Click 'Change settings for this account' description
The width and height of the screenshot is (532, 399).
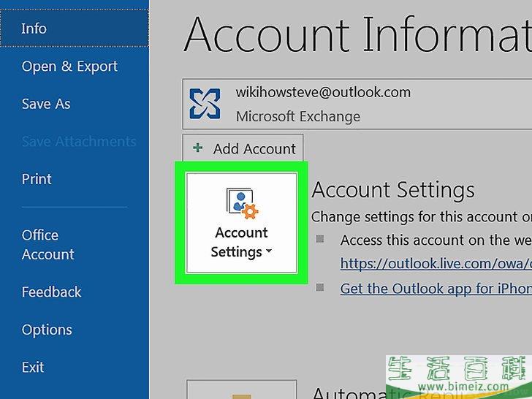422,217
